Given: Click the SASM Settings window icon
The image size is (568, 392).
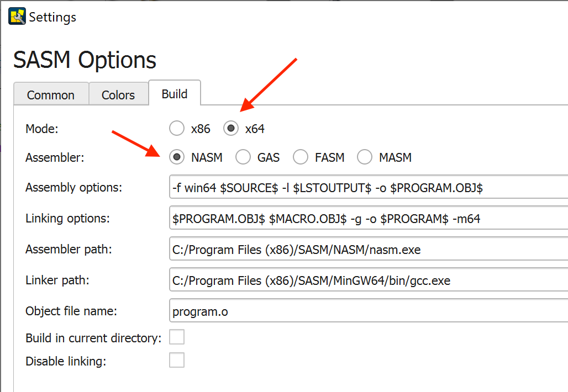Looking at the screenshot, I should point(17,17).
